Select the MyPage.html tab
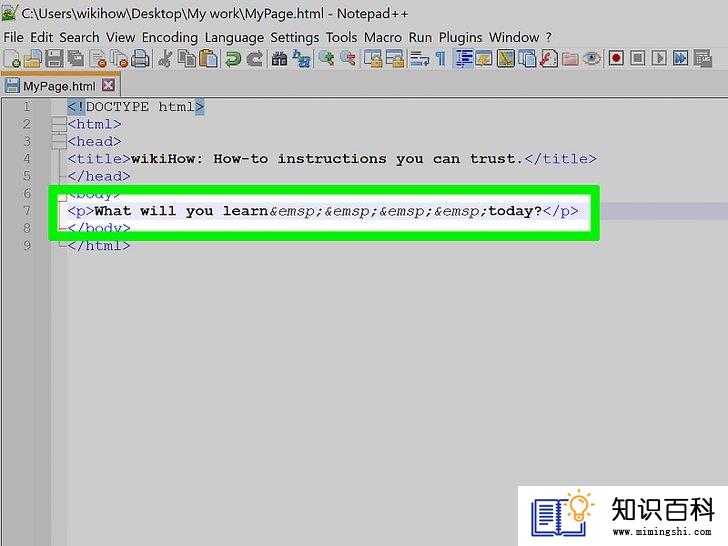This screenshot has width=728, height=546. 59,86
